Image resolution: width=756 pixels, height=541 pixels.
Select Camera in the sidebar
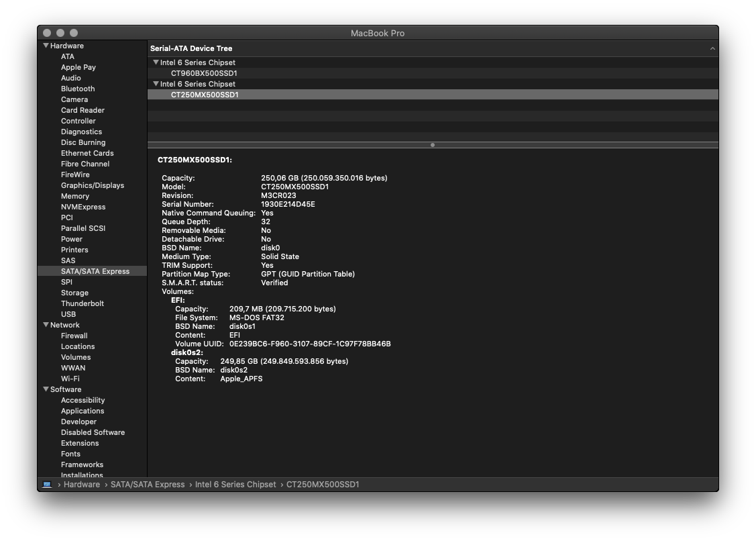(74, 99)
